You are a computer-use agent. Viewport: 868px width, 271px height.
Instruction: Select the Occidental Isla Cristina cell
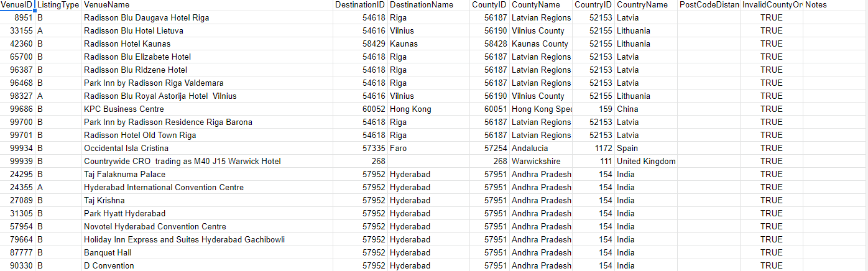coord(208,148)
